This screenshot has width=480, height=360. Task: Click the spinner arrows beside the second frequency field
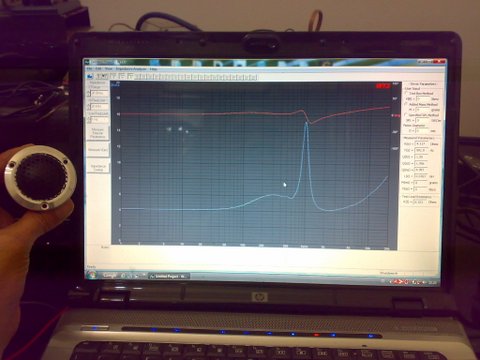coord(89,107)
